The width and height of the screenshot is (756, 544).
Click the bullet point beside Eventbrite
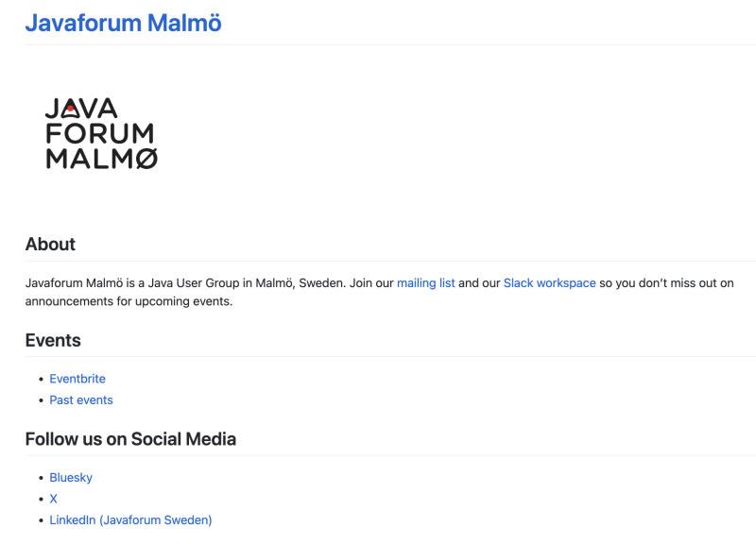tap(41, 380)
